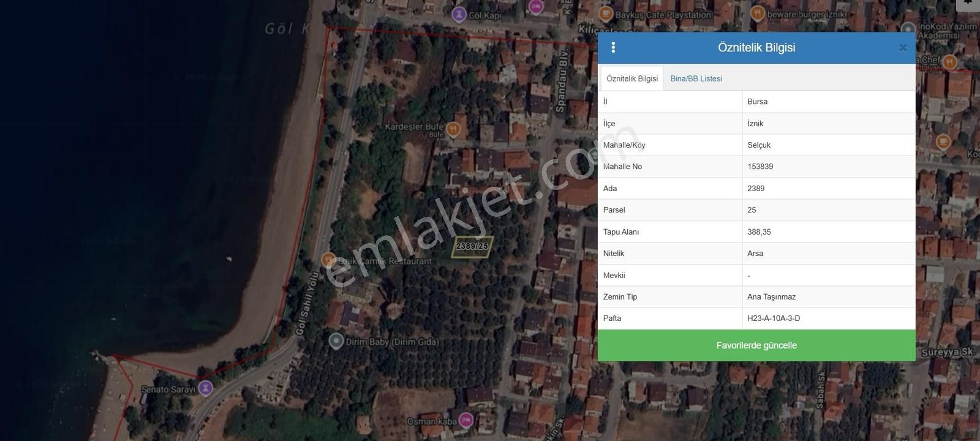Open the Osman kaba lodging marker

[x=466, y=420]
